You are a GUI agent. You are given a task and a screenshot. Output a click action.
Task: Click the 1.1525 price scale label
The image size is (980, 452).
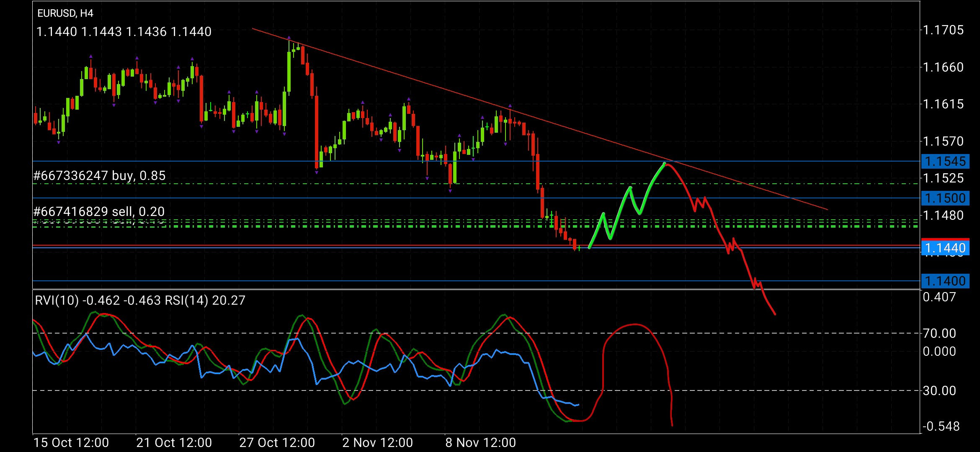(943, 178)
